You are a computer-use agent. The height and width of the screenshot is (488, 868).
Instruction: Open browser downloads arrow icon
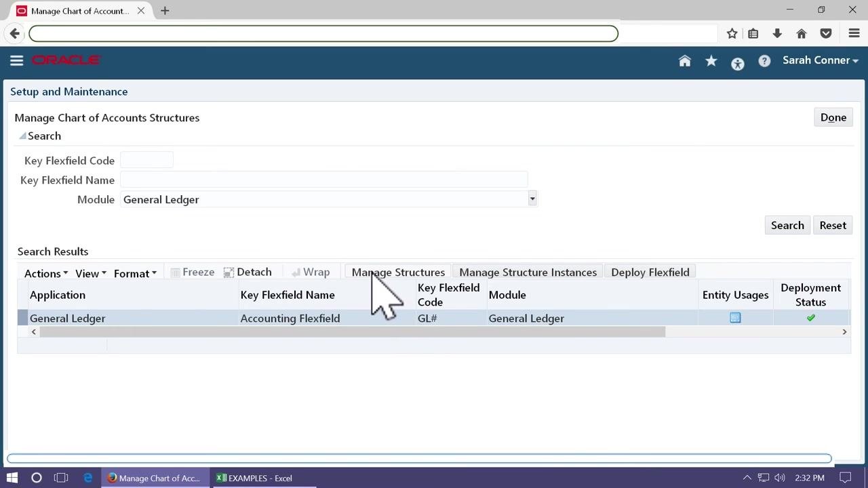777,33
